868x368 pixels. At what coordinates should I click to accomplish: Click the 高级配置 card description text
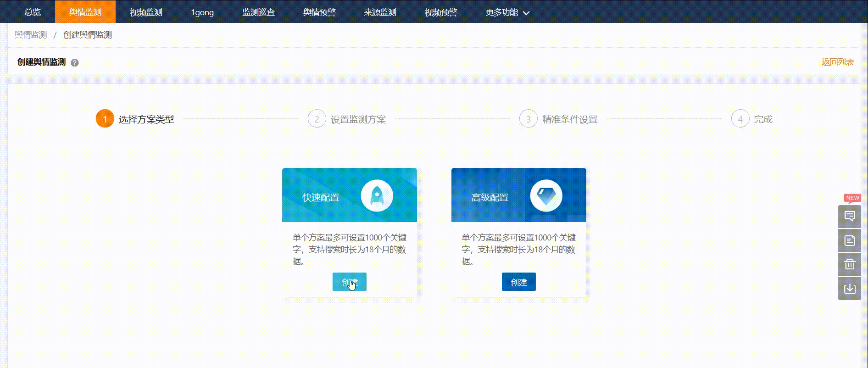(x=519, y=250)
